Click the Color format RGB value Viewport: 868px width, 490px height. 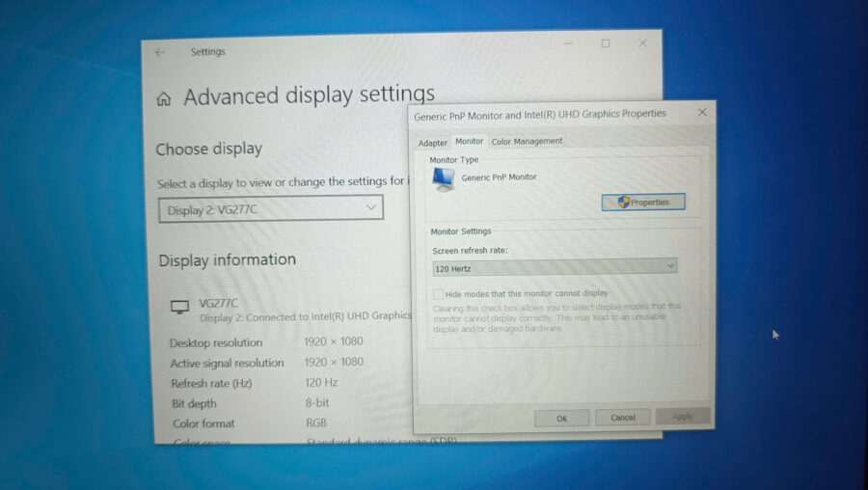pos(316,423)
